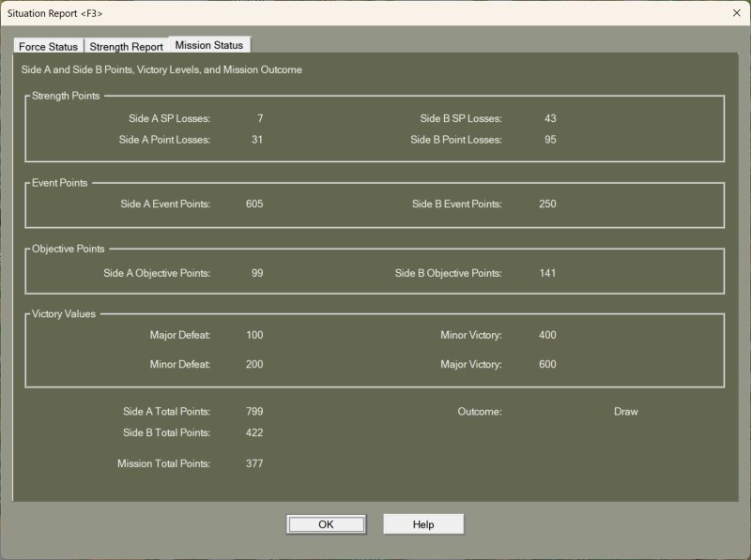The image size is (751, 560).
Task: Click the Major Victory threshold value
Action: (x=547, y=364)
